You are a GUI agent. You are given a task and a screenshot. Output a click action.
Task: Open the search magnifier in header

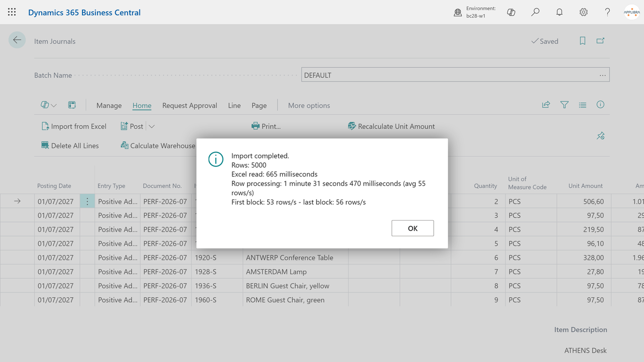coord(535,12)
